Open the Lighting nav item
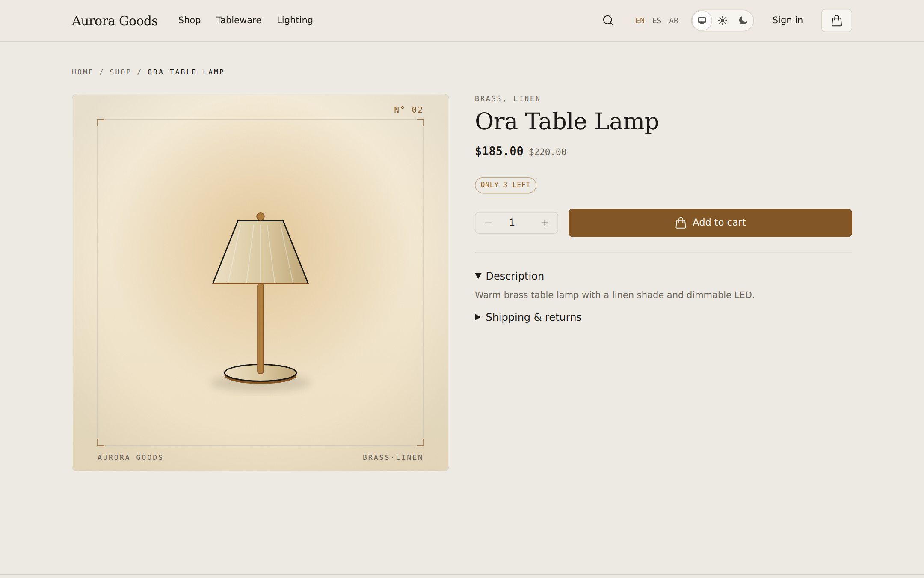This screenshot has width=924, height=578. 295,20
